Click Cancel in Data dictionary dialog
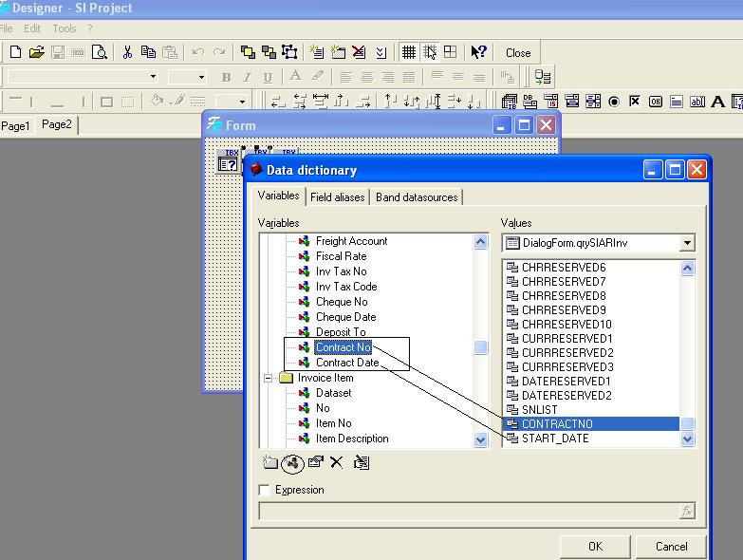This screenshot has width=743, height=560. point(671,546)
